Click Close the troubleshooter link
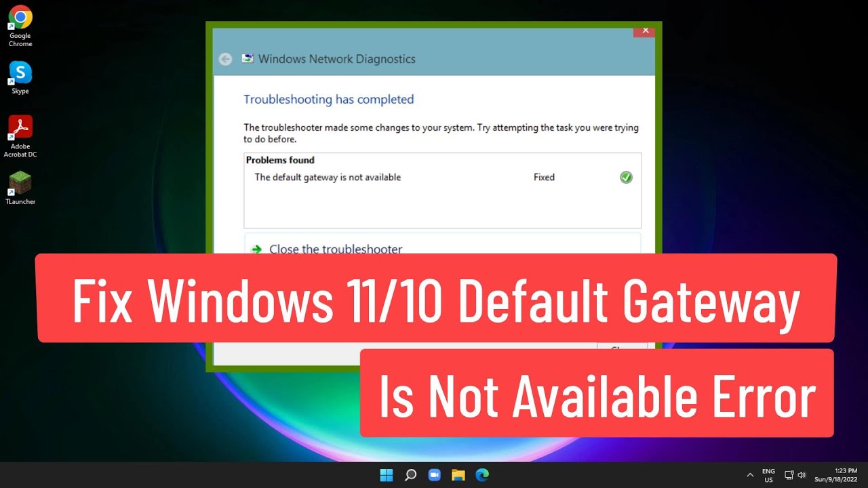 pyautogui.click(x=336, y=249)
